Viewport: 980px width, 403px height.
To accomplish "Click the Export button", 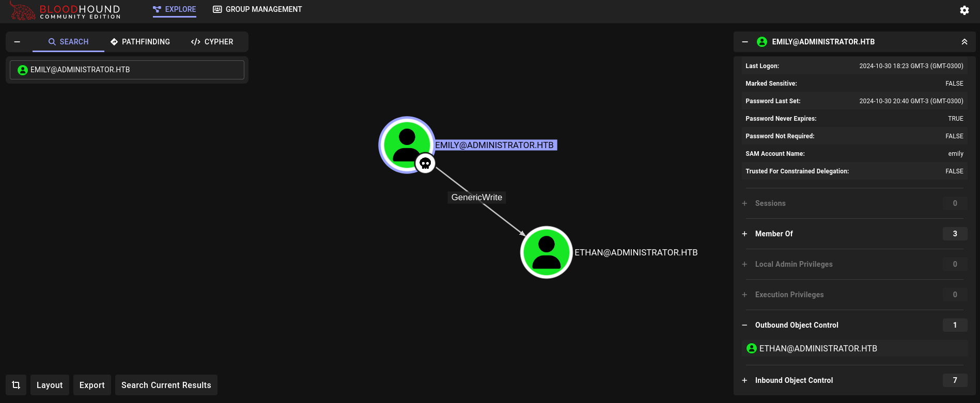I will [92, 385].
